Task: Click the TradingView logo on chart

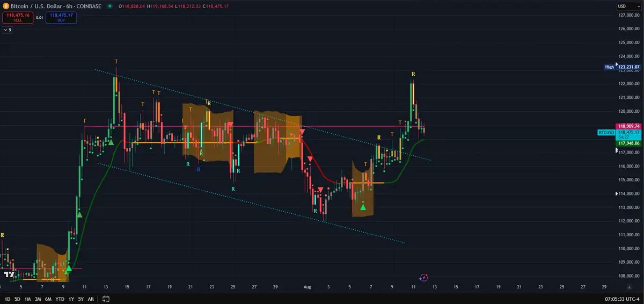Action: [x=9, y=274]
